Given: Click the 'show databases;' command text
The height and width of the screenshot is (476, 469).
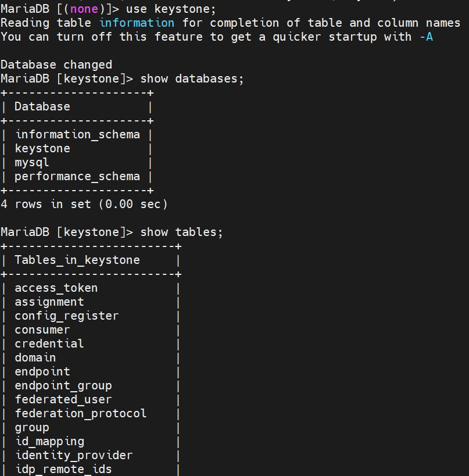Looking at the screenshot, I should point(192,78).
